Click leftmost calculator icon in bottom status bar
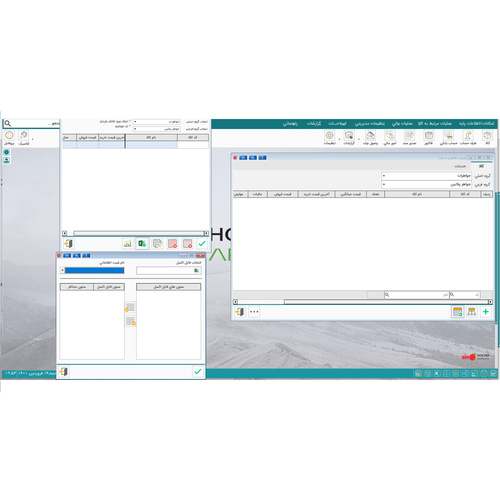Image resolution: width=500 pixels, height=500 pixels. click(418, 374)
